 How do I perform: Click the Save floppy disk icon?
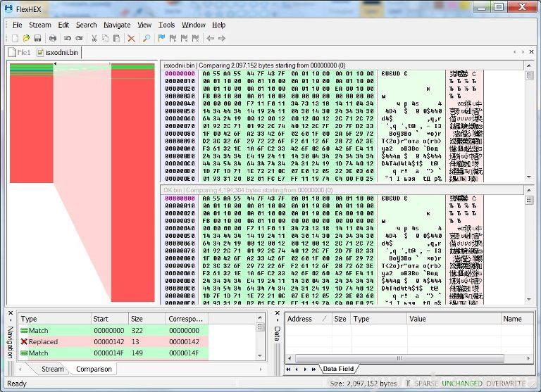[37, 38]
